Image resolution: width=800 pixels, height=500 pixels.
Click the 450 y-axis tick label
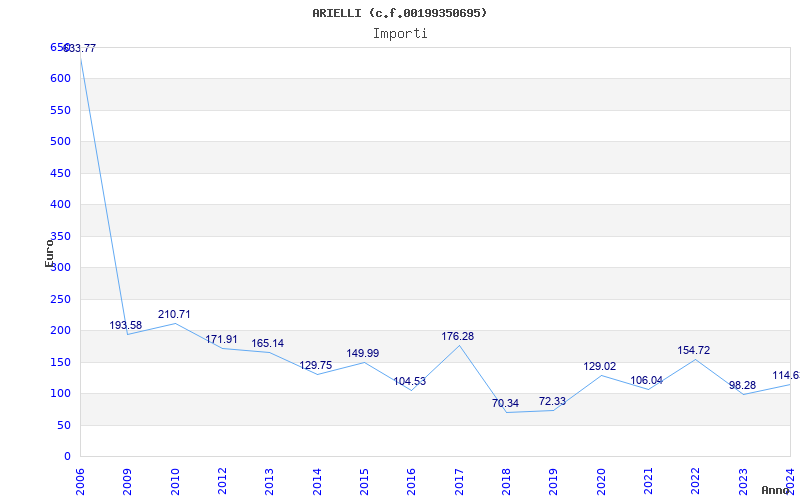tap(60, 173)
